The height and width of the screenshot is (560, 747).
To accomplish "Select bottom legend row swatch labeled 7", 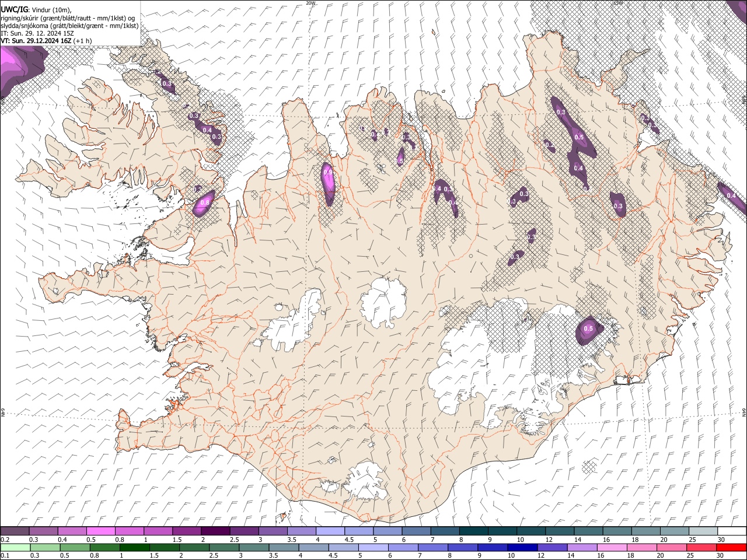I will pos(432,547).
